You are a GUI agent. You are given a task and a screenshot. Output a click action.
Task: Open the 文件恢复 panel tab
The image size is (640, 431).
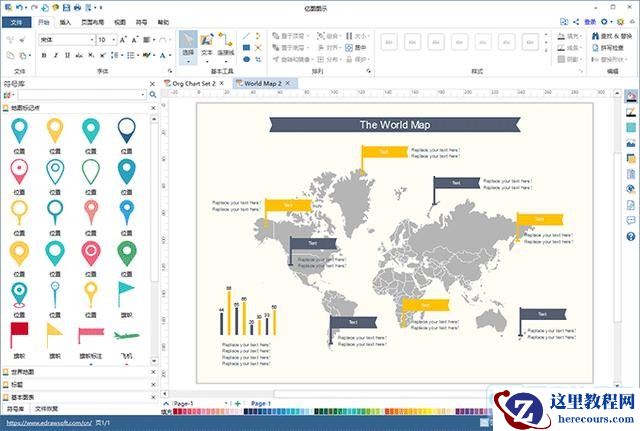pyautogui.click(x=46, y=409)
